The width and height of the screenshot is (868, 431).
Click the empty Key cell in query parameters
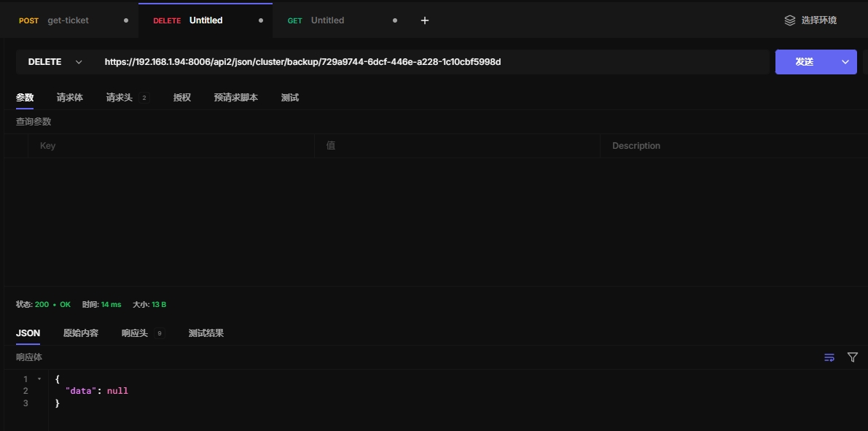click(x=171, y=146)
